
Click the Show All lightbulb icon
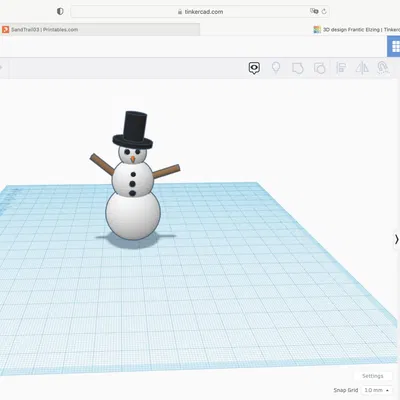pos(276,68)
